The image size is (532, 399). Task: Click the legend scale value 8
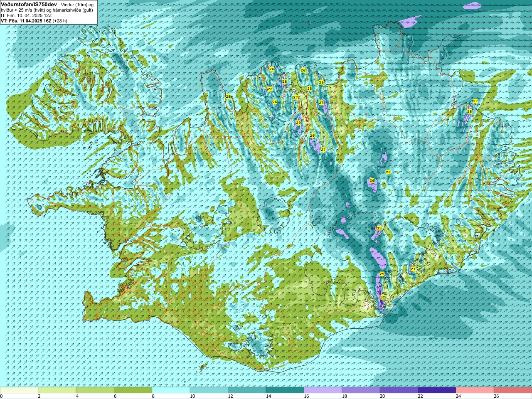tap(153, 396)
